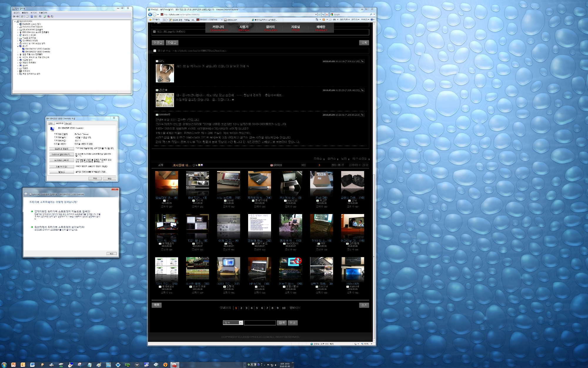Click 드라이버 롤백 button in properties dialog

tap(61, 160)
